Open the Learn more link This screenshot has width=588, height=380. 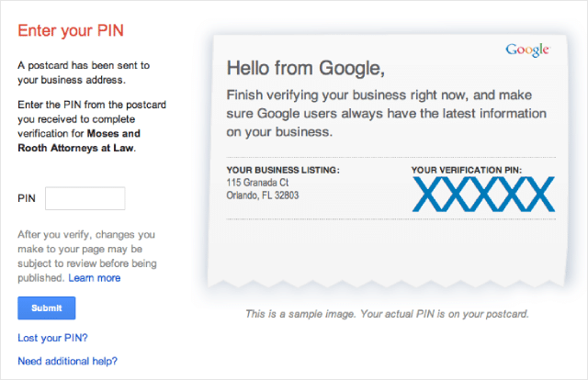coord(94,277)
